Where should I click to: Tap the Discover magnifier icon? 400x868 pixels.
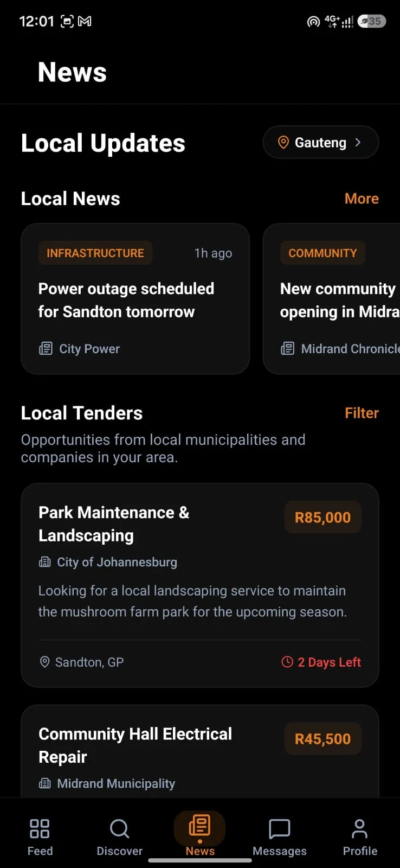119,828
